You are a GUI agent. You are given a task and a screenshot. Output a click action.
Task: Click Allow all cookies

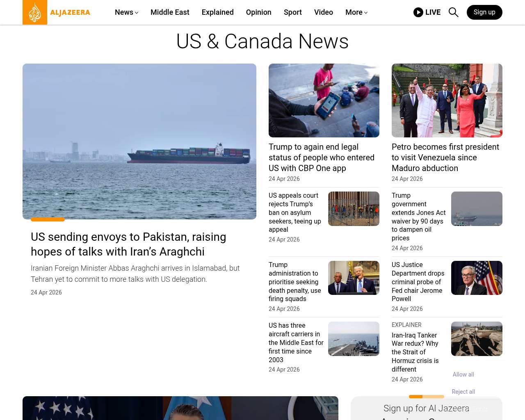[463, 374]
